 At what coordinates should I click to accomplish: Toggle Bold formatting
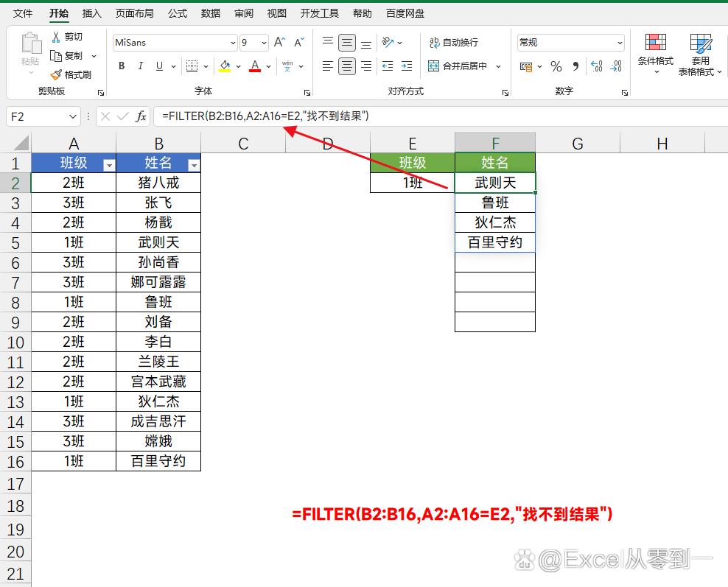click(x=122, y=66)
